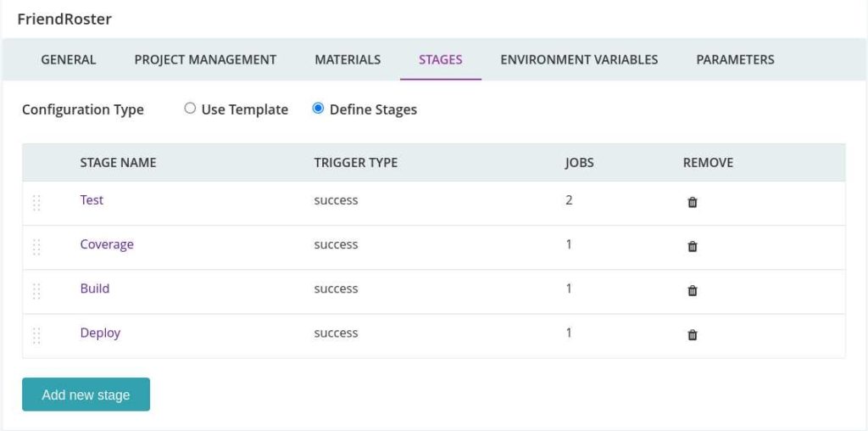
Task: Select the reorder handle next to Build
Action: 36,291
